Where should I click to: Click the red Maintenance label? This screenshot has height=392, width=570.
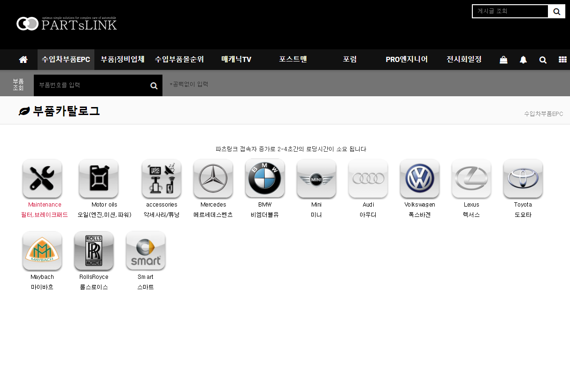coord(45,205)
